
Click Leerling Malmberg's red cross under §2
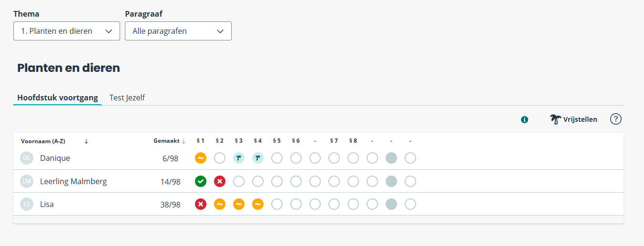coord(220,181)
